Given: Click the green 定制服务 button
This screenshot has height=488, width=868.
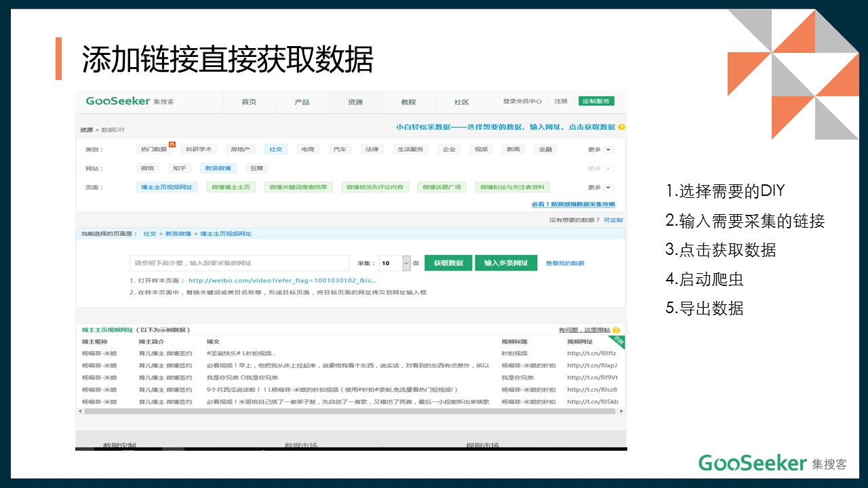Looking at the screenshot, I should tap(596, 101).
